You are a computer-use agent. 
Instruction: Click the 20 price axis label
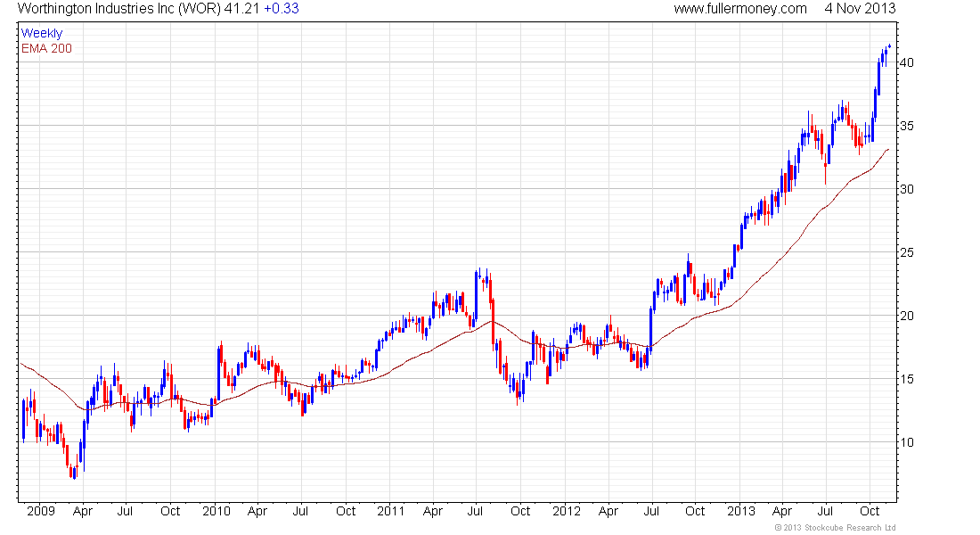tap(907, 316)
